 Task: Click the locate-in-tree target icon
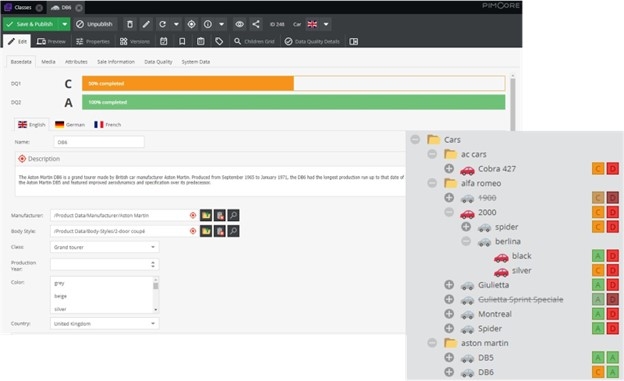[191, 24]
